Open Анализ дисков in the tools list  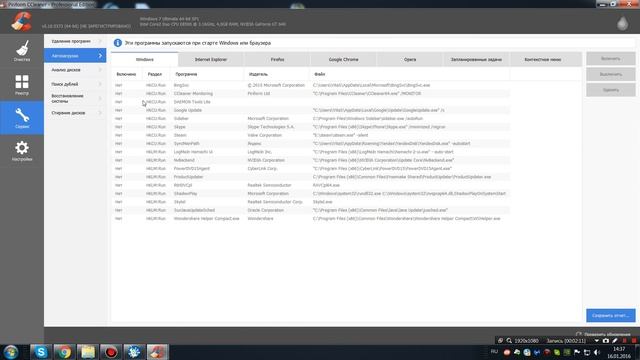(75, 70)
